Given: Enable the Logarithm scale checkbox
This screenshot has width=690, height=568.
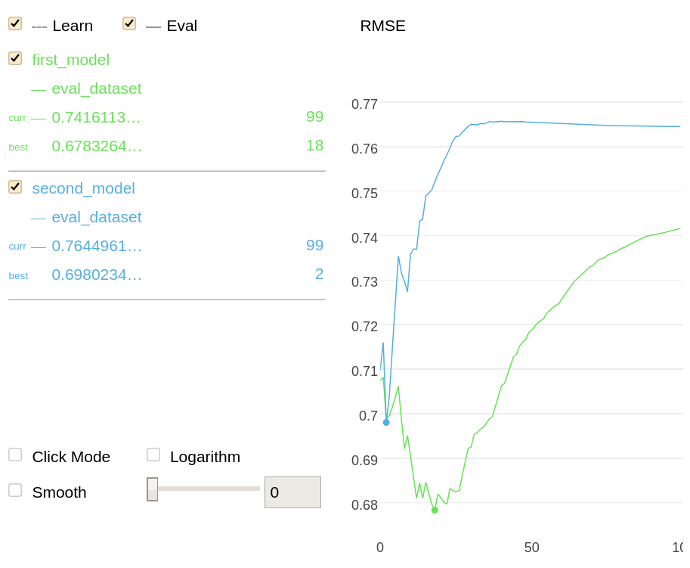Looking at the screenshot, I should 153,455.
